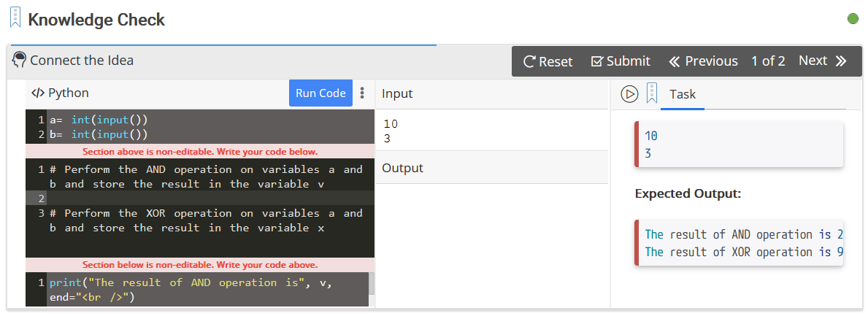Click the Next double-chevron icon
The width and height of the screenshot is (868, 316).
[x=842, y=61]
